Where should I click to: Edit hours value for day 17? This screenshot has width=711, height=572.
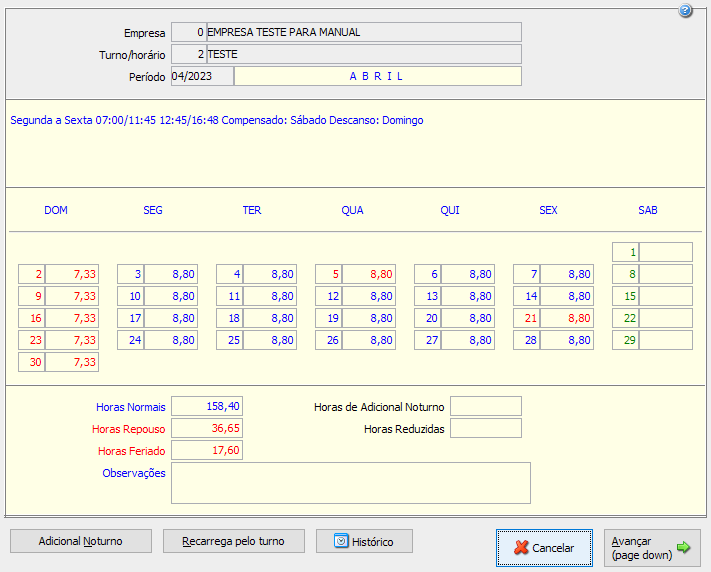tap(171, 318)
